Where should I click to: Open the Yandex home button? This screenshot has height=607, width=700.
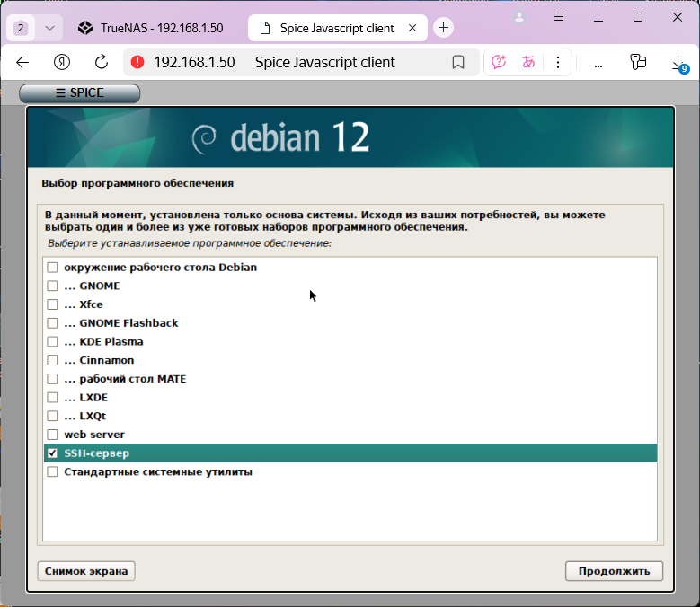coord(62,63)
